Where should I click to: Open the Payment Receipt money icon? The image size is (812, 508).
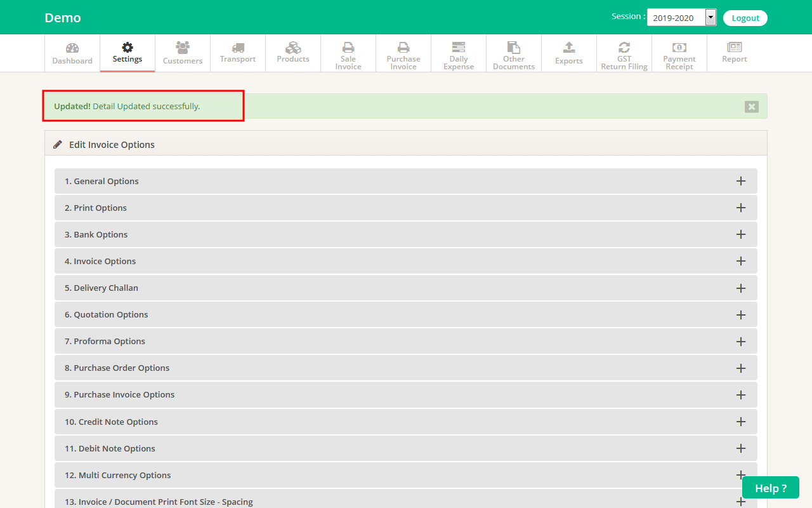pyautogui.click(x=679, y=47)
